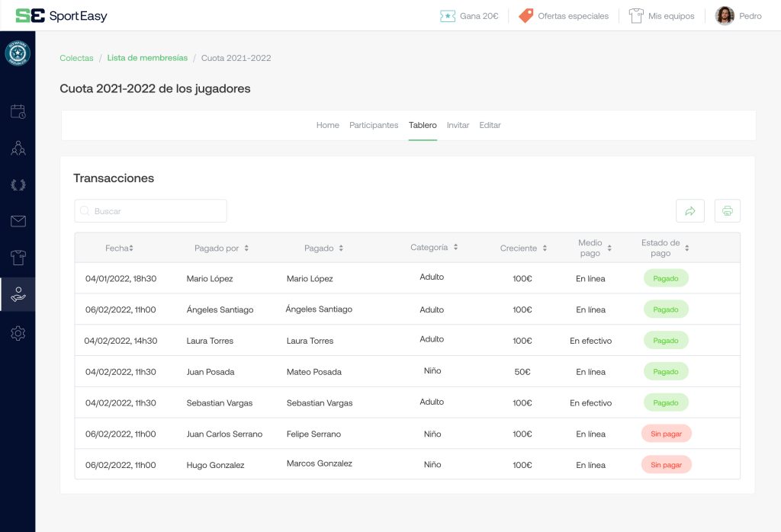This screenshot has height=532, width=781.
Task: Go to Lista de membresías breadcrumb
Action: pos(147,58)
